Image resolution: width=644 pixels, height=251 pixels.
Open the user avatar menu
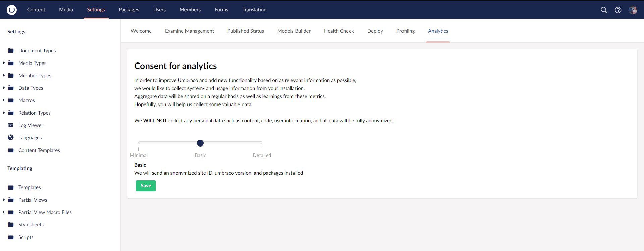(633, 10)
